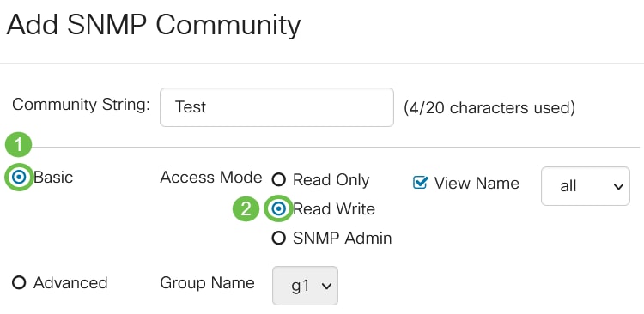
Task: Click the View Name label text
Action: click(x=477, y=183)
